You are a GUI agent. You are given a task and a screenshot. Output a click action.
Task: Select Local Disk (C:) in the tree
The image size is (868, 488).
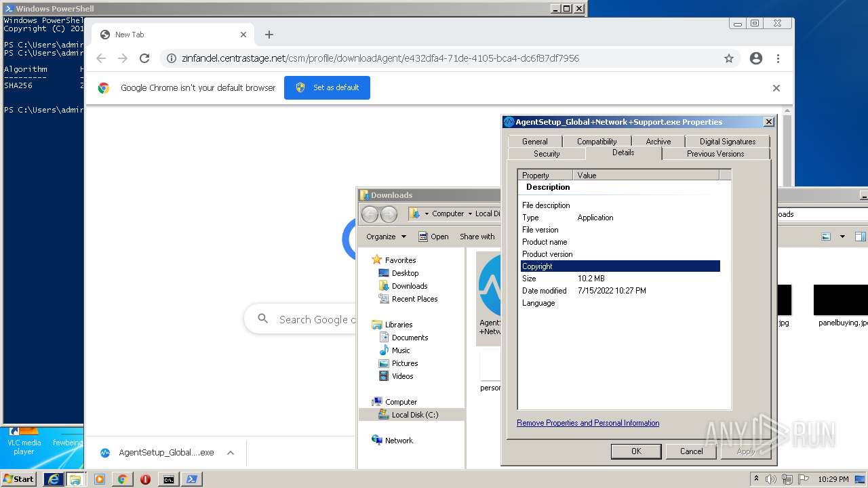pyautogui.click(x=414, y=415)
